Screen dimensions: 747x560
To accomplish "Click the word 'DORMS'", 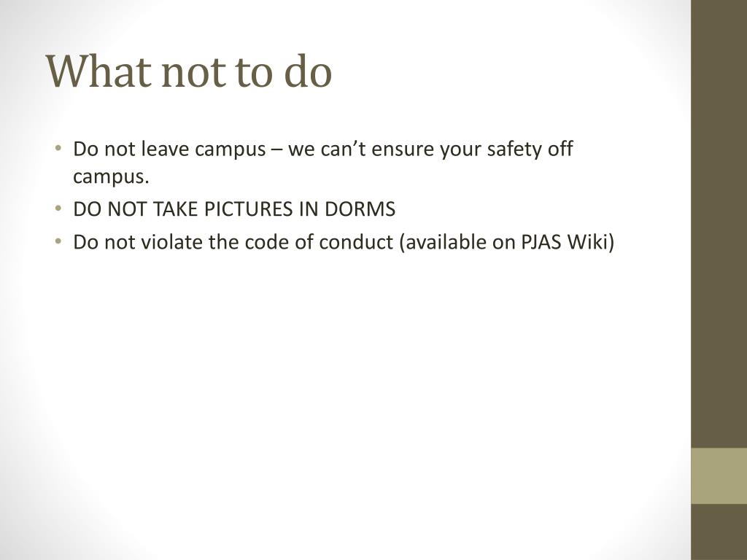I will click(360, 209).
